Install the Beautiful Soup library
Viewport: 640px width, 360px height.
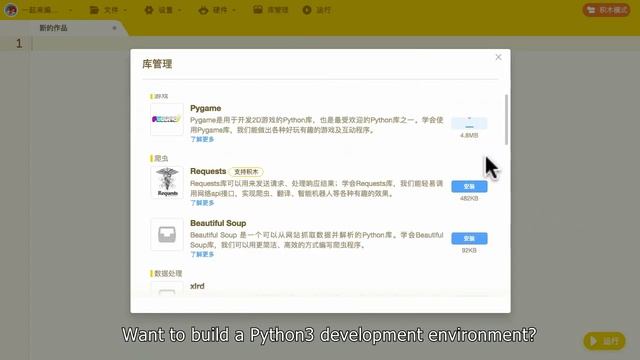pos(469,238)
